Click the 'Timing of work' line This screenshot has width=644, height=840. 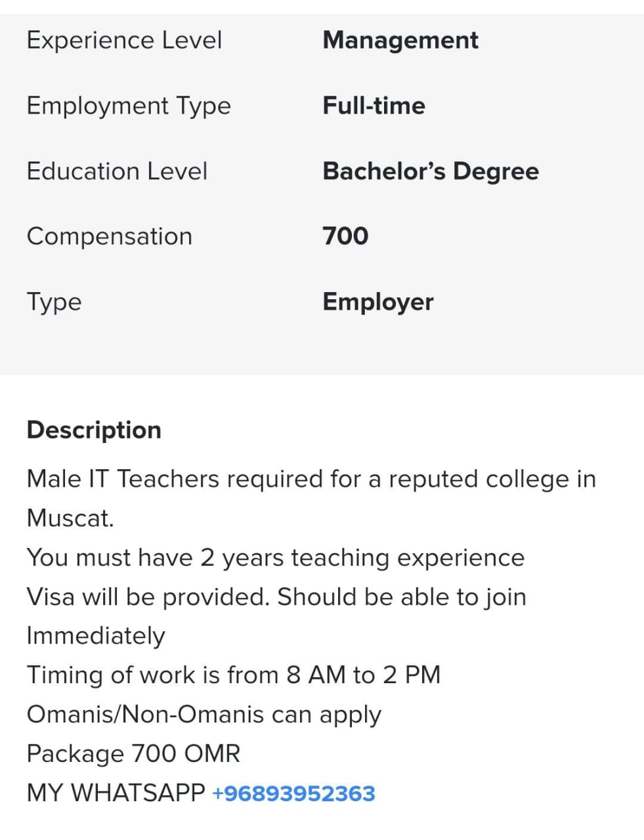tap(234, 675)
